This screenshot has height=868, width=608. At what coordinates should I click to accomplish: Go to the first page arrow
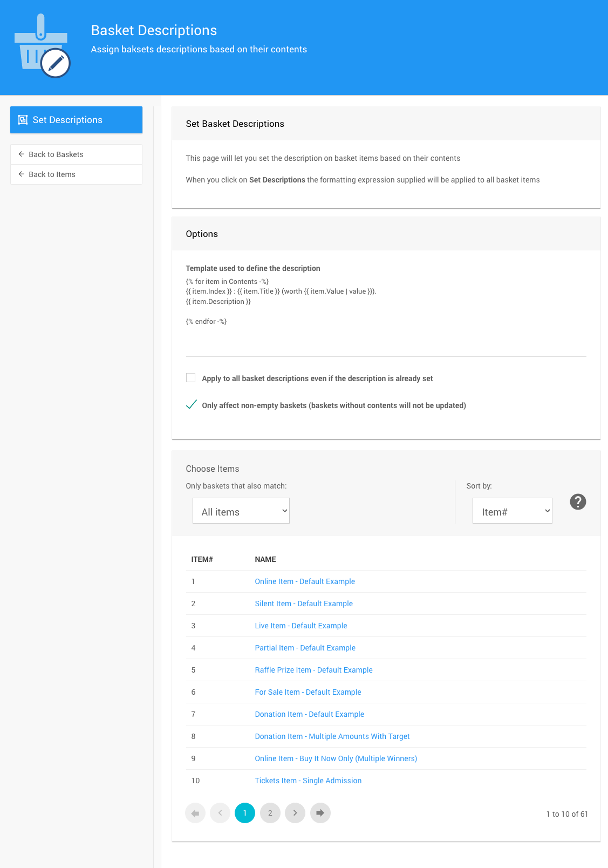coord(195,813)
